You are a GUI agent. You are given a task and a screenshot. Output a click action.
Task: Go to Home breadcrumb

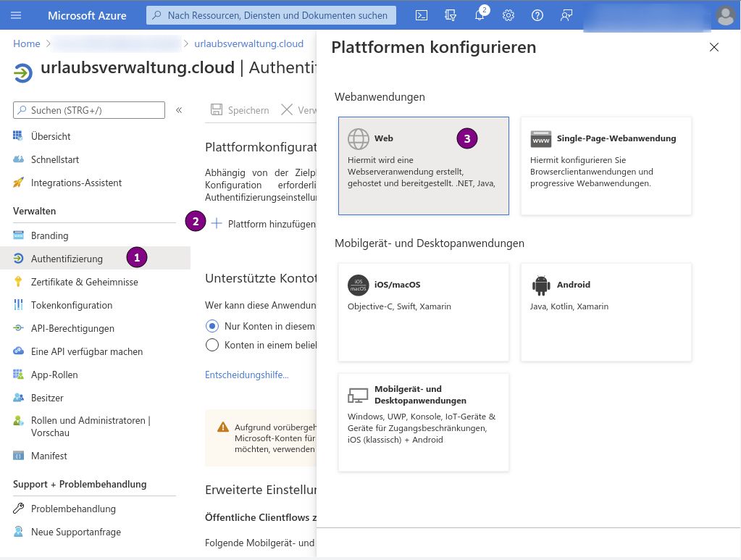click(x=27, y=43)
